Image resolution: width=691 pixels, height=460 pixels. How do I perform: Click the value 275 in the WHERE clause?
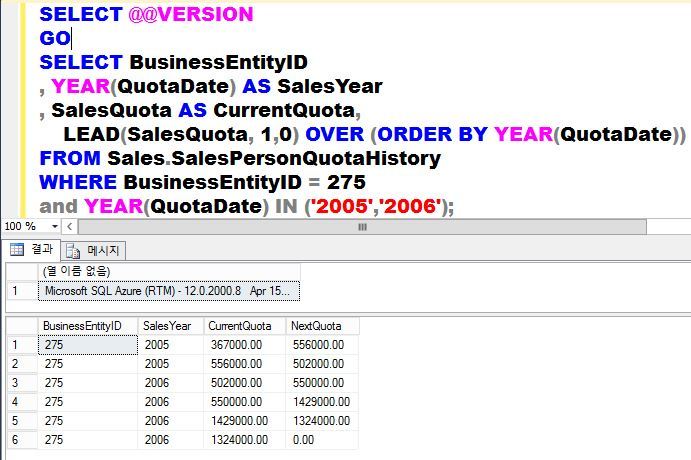tap(346, 182)
